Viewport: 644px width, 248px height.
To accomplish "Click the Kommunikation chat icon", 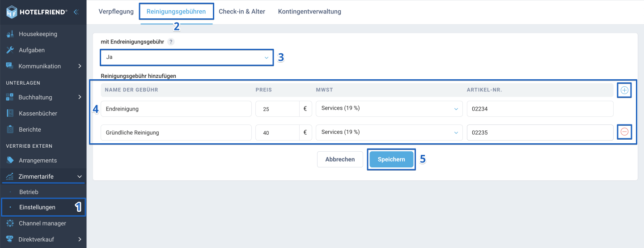I will click(x=10, y=66).
